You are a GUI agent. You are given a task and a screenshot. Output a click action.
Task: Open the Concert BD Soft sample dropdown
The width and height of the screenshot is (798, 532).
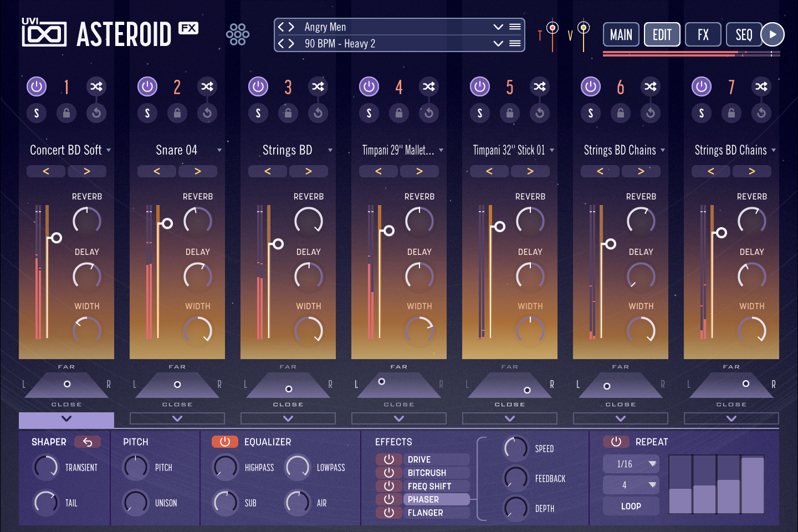coord(109,150)
